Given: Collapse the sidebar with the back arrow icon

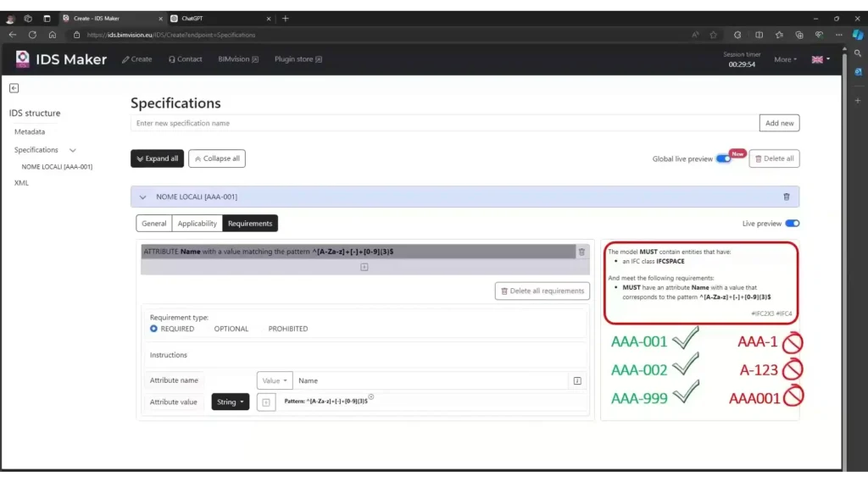Looking at the screenshot, I should [14, 88].
